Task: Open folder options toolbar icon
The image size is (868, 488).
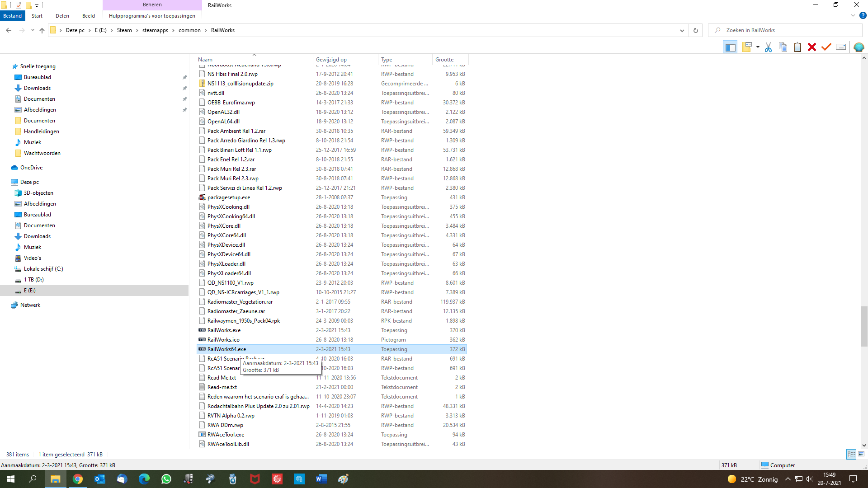Action: pyautogui.click(x=747, y=47)
